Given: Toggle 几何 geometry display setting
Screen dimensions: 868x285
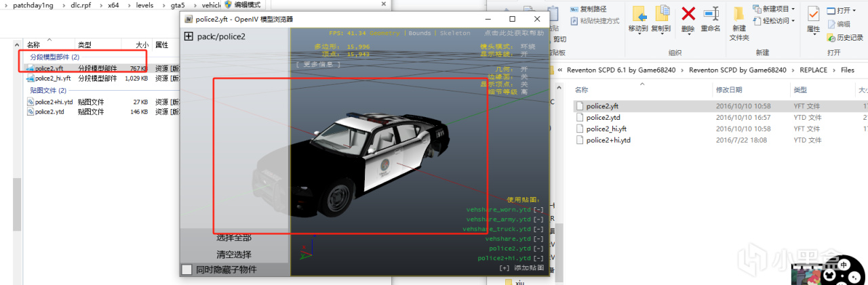Looking at the screenshot, I should pos(524,69).
